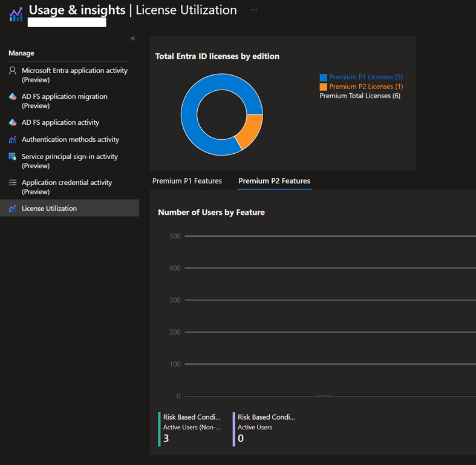Screen dimensions: 476x465
Task: Click the orange Premium P2 legend swatch
Action: (x=323, y=87)
